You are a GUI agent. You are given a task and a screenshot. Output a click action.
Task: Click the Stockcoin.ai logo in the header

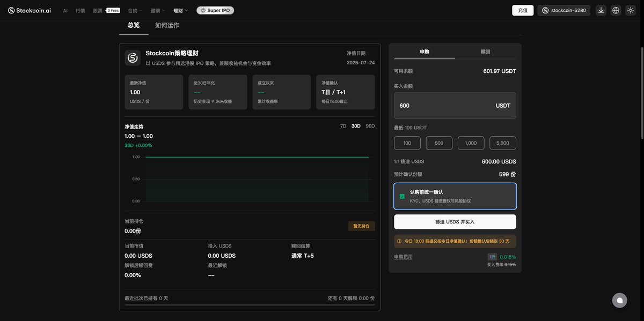(x=30, y=10)
